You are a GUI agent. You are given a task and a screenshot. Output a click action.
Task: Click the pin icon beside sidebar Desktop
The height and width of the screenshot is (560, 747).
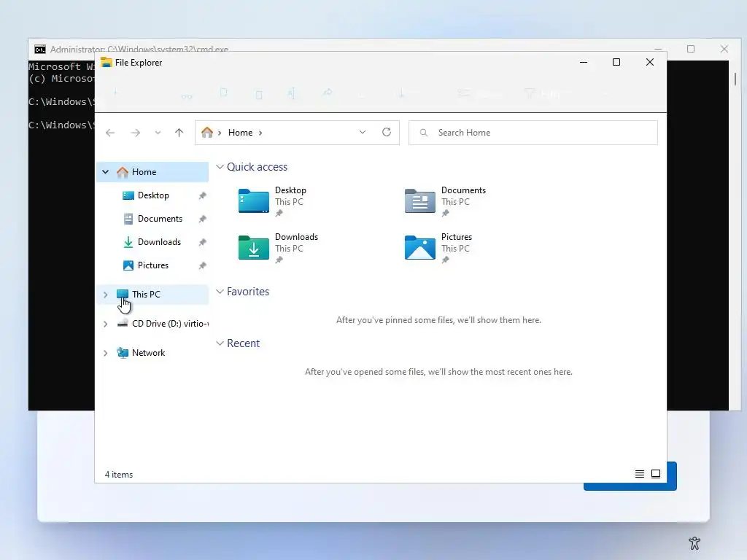[203, 195]
